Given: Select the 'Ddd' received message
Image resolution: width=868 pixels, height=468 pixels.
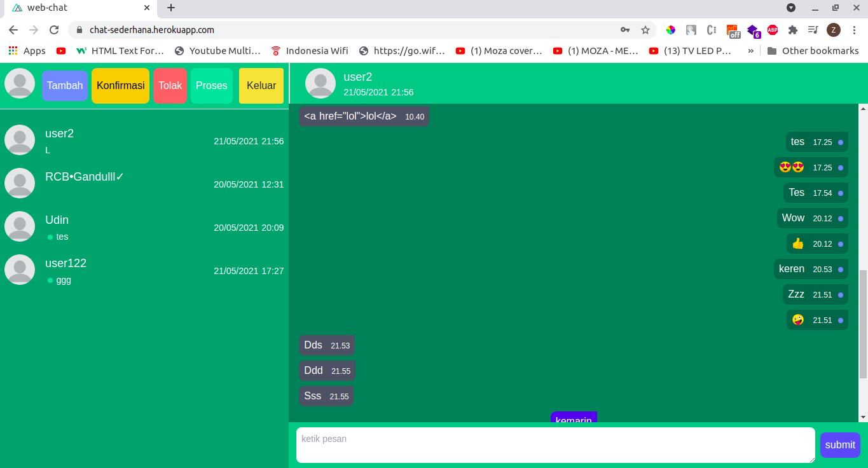Looking at the screenshot, I should tap(327, 371).
